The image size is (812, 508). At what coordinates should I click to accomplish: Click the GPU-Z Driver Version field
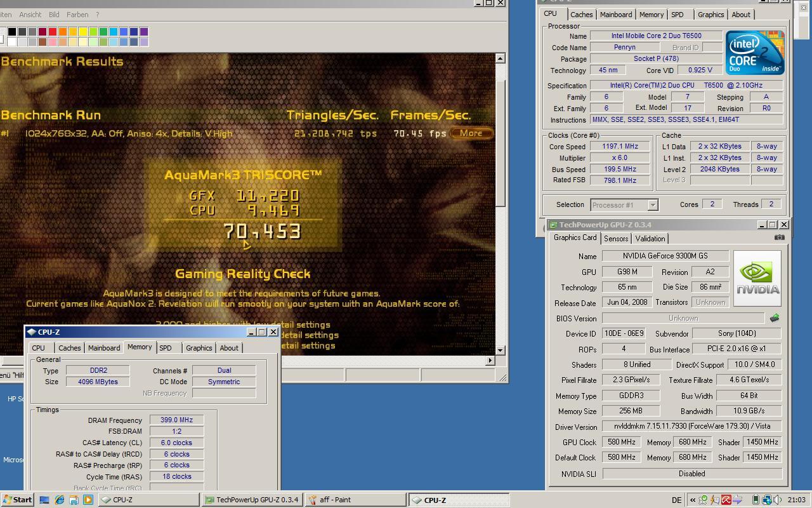691,426
